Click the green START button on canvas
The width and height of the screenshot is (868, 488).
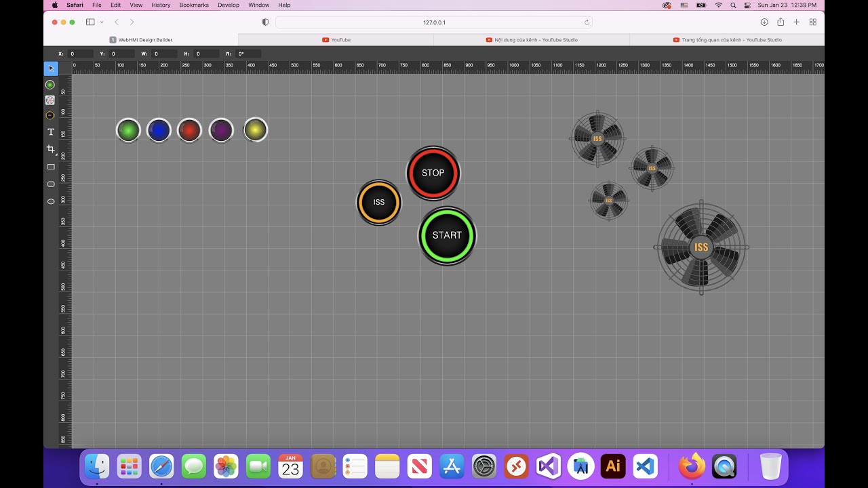[x=447, y=235]
